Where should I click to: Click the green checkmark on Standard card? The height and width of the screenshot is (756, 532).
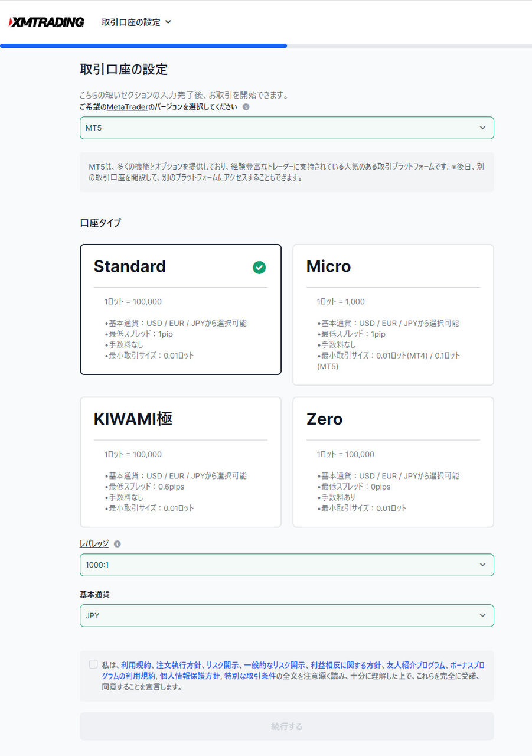coord(259,268)
